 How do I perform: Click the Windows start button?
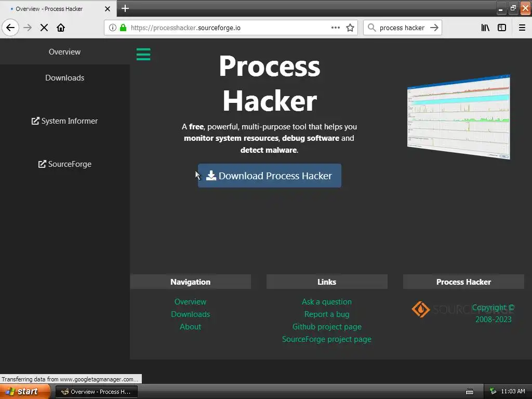tap(25, 392)
